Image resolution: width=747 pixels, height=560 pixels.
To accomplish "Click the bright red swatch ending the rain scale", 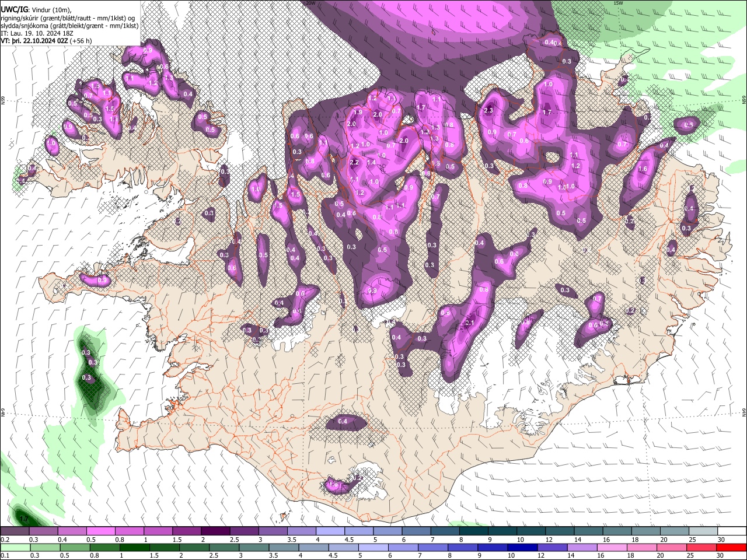I will (731, 547).
